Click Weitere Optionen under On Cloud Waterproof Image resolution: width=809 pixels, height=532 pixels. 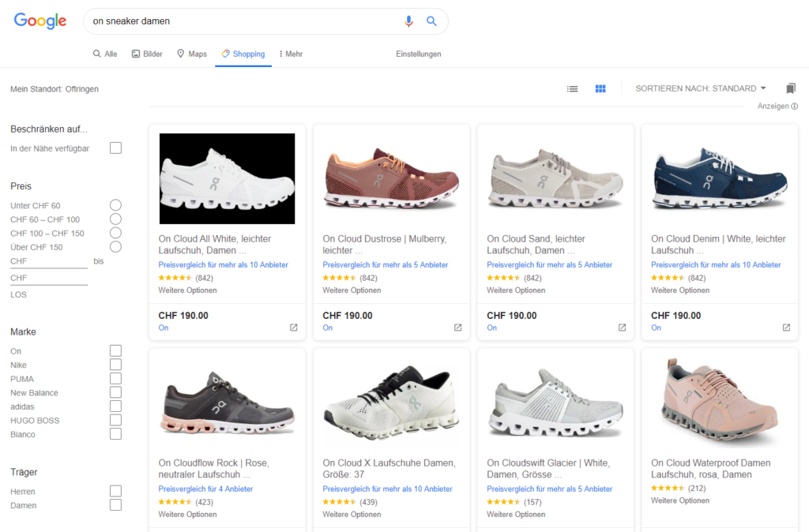tap(680, 501)
